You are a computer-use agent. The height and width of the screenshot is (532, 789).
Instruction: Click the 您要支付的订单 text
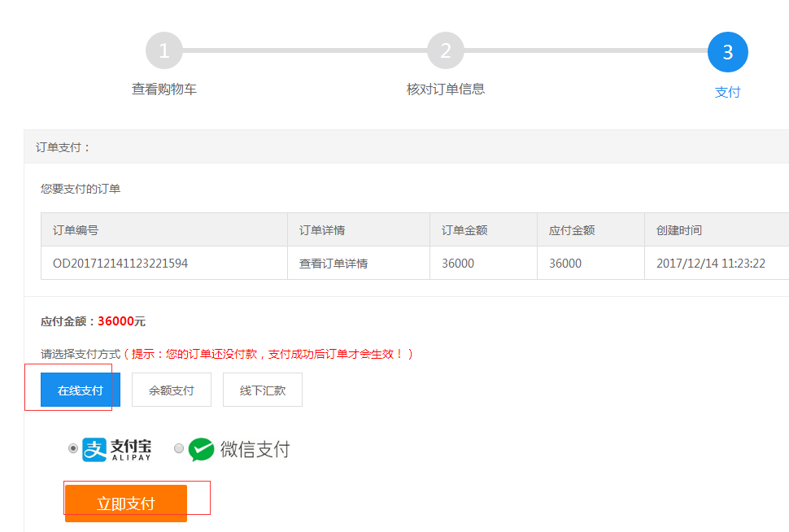(x=81, y=189)
